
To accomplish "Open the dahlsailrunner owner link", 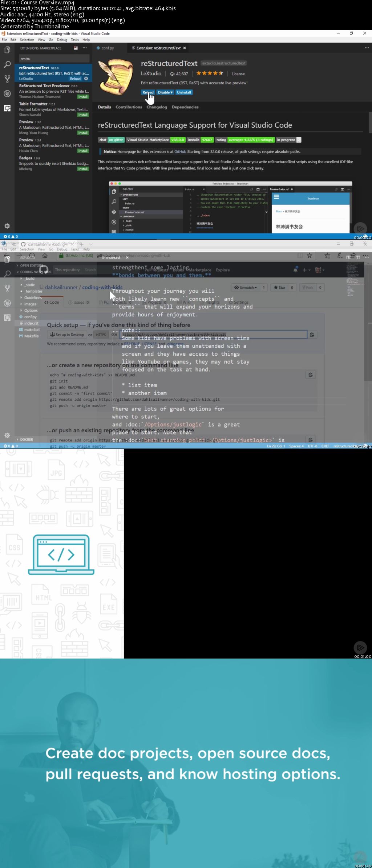I will pyautogui.click(x=61, y=287).
